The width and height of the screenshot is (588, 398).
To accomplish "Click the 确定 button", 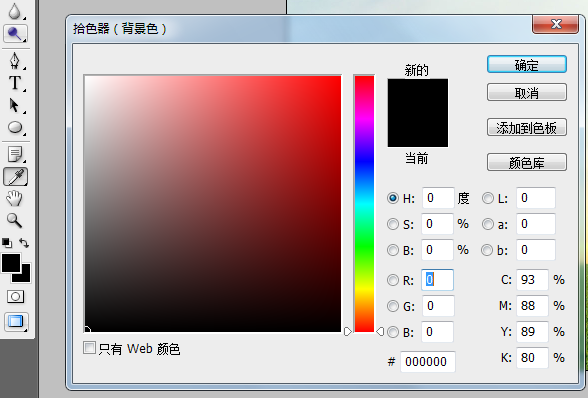I will (x=526, y=65).
